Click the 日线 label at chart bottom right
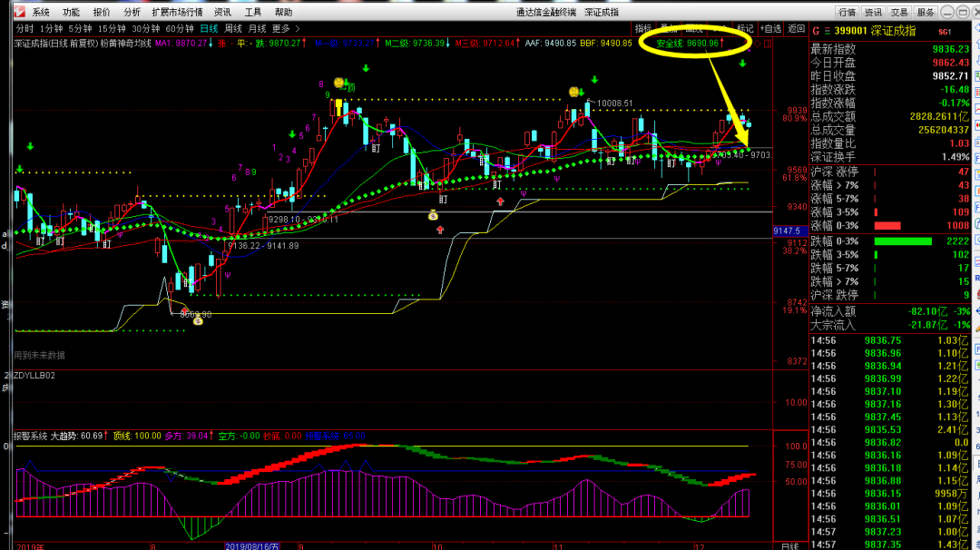The width and height of the screenshot is (980, 550). click(x=790, y=546)
